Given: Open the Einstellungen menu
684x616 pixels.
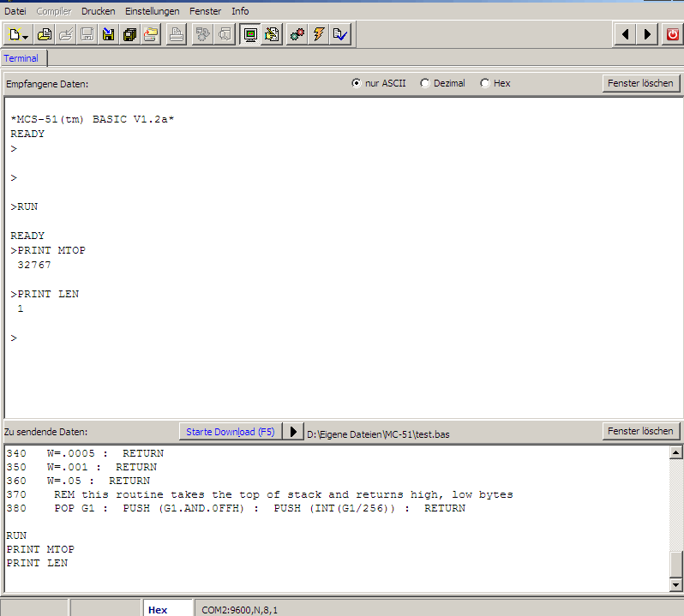Looking at the screenshot, I should 153,11.
